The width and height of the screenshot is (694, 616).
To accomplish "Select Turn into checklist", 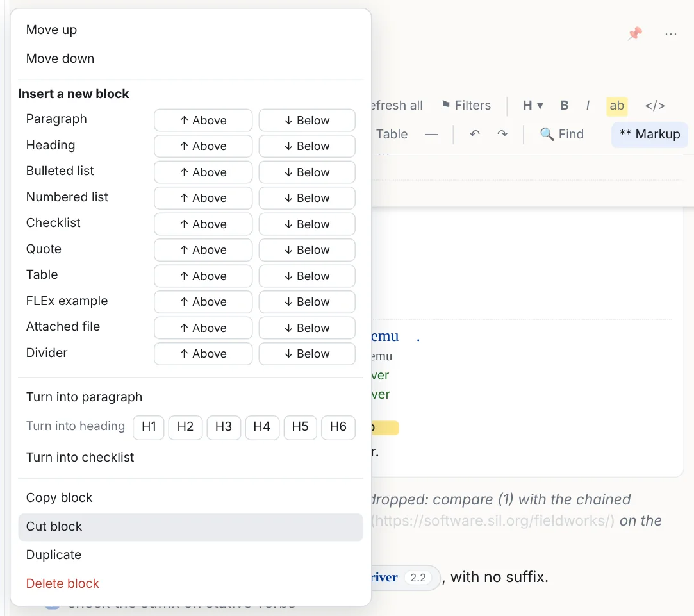I will [190, 457].
